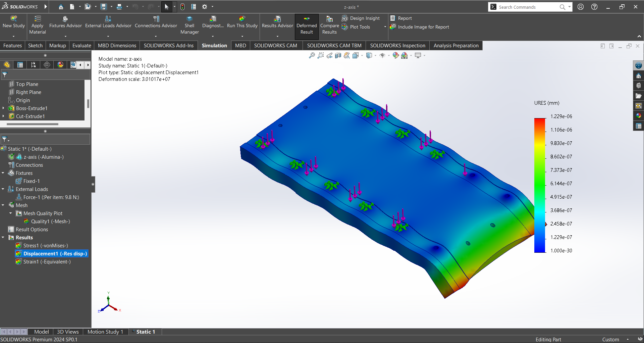The image size is (644, 343).
Task: Click Run This Study icon
Action: click(x=242, y=19)
